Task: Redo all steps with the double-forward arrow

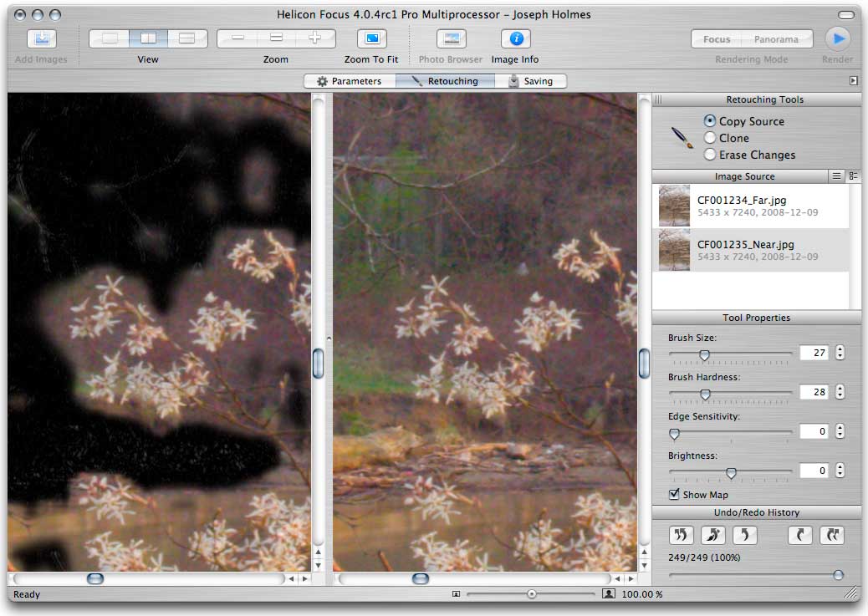Action: point(832,535)
